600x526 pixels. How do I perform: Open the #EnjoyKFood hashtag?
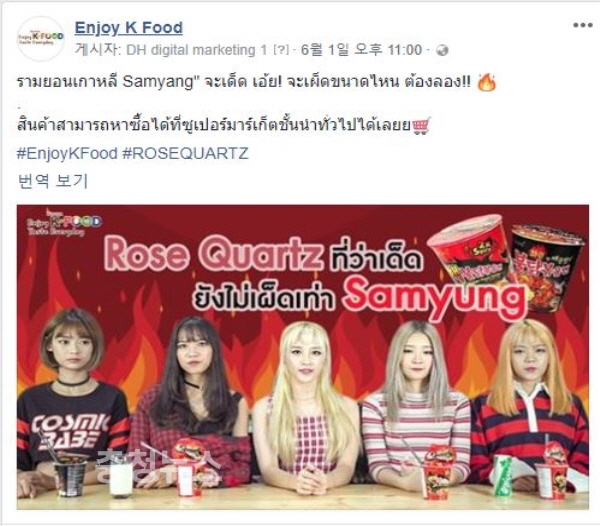point(67,153)
